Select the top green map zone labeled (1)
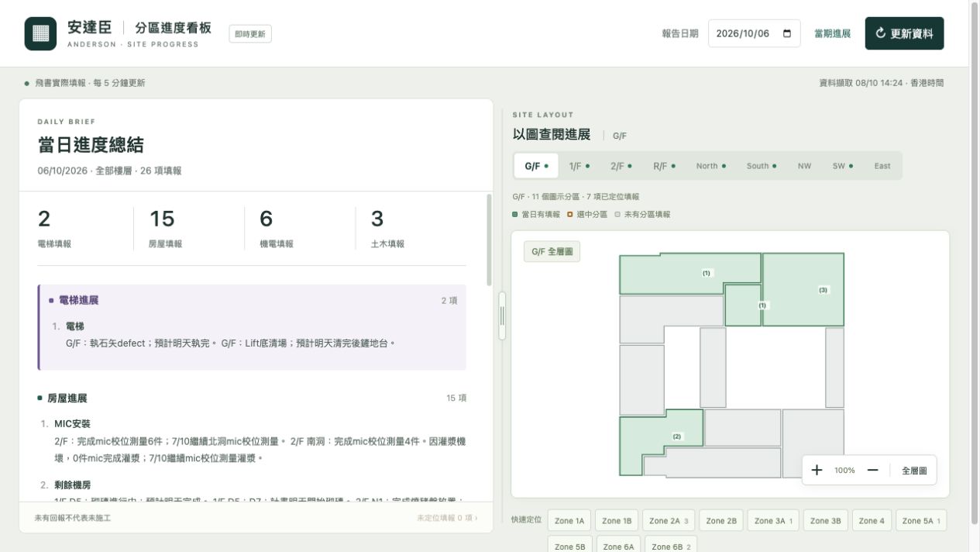Image resolution: width=980 pixels, height=552 pixels. pos(689,274)
